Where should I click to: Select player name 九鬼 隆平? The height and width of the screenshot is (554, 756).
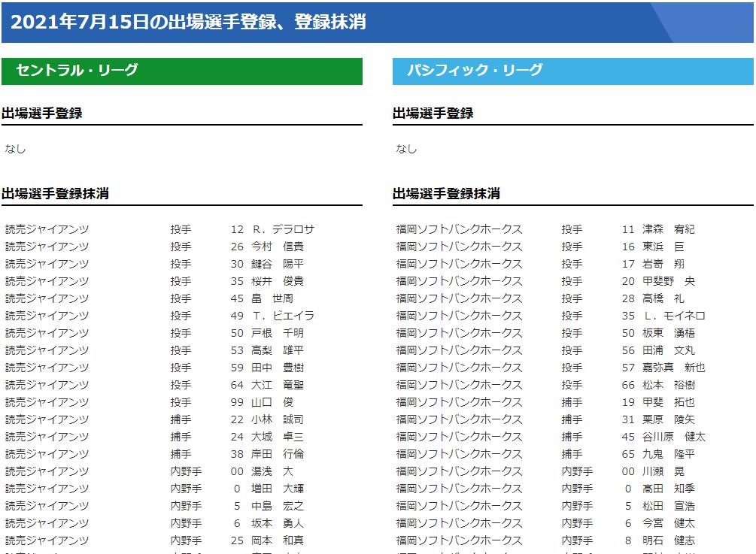[669, 454]
